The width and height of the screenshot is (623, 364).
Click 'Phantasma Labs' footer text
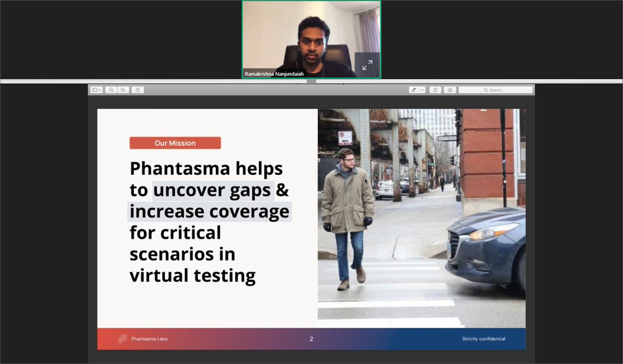150,339
